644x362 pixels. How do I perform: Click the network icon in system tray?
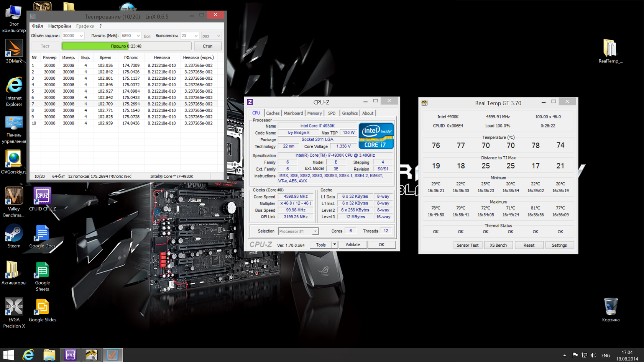(584, 355)
